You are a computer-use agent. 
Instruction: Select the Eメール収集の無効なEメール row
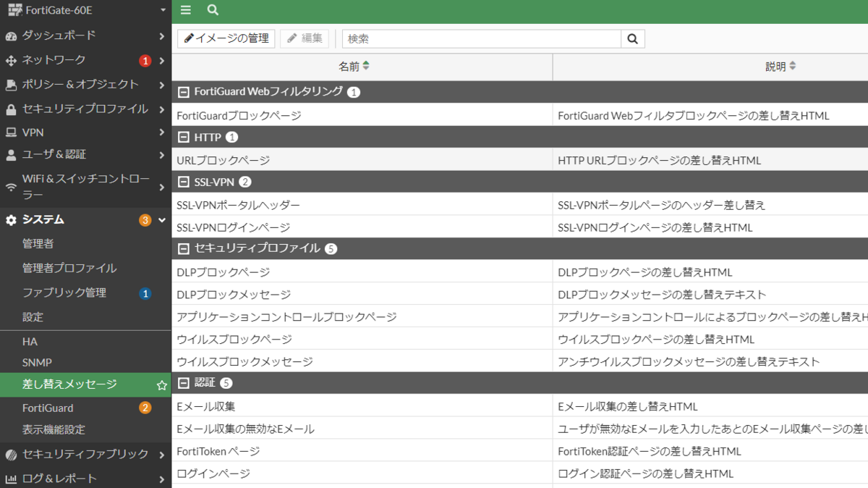click(x=519, y=429)
